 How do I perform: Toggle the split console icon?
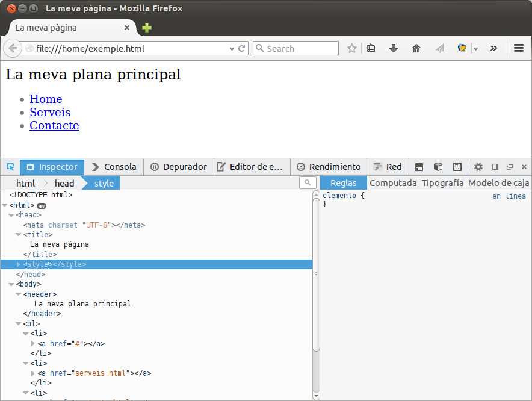tap(419, 167)
